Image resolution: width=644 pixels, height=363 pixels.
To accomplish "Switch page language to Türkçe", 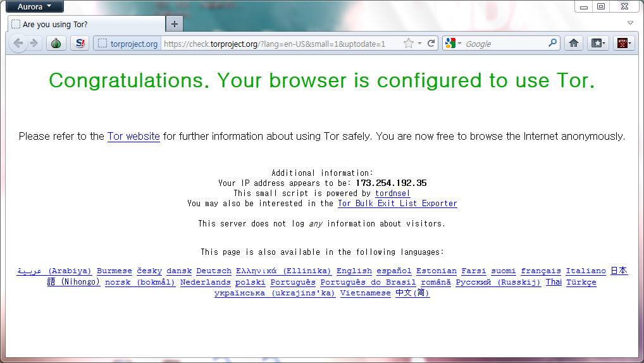I will coord(581,282).
